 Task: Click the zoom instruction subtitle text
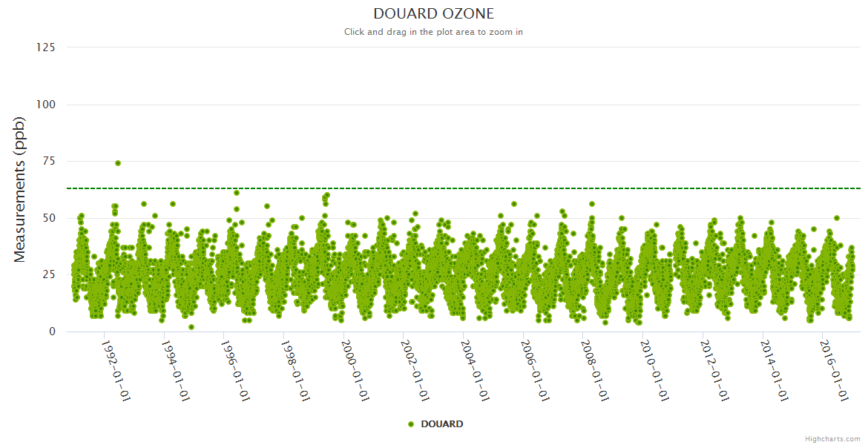click(433, 32)
